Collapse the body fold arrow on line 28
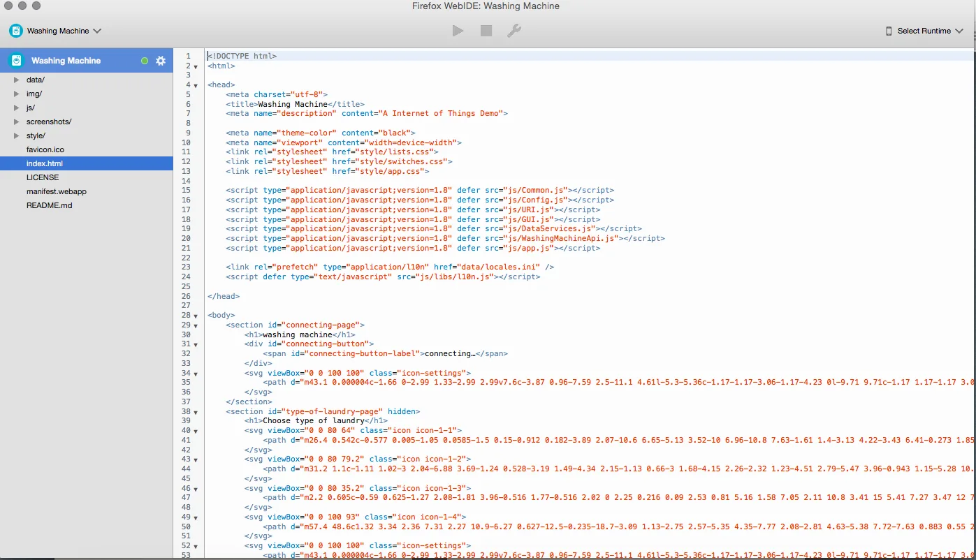 click(196, 316)
